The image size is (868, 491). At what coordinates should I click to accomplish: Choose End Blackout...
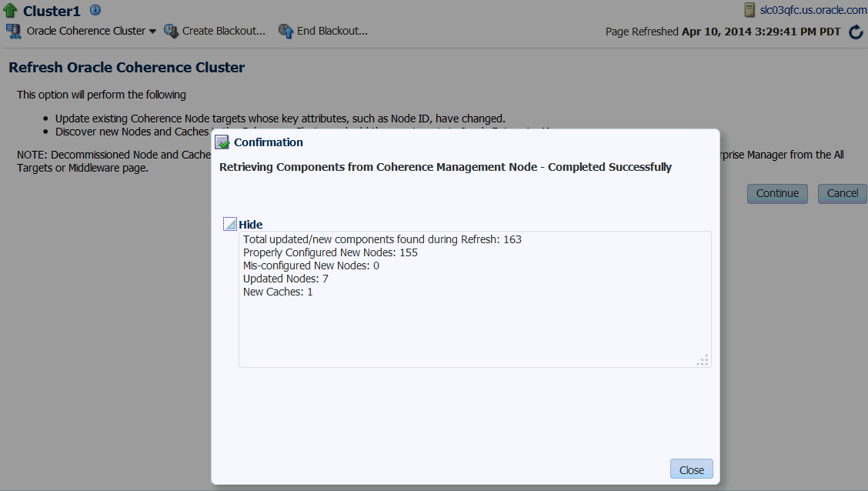click(x=332, y=31)
